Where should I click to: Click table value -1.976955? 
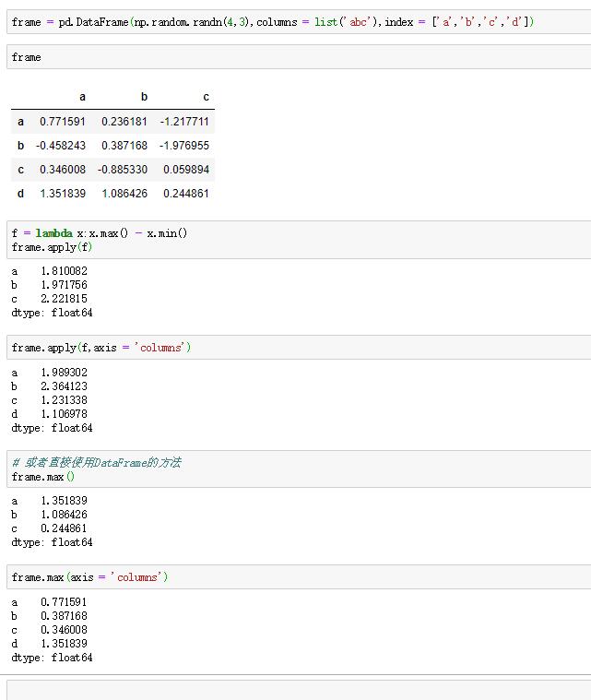point(184,146)
